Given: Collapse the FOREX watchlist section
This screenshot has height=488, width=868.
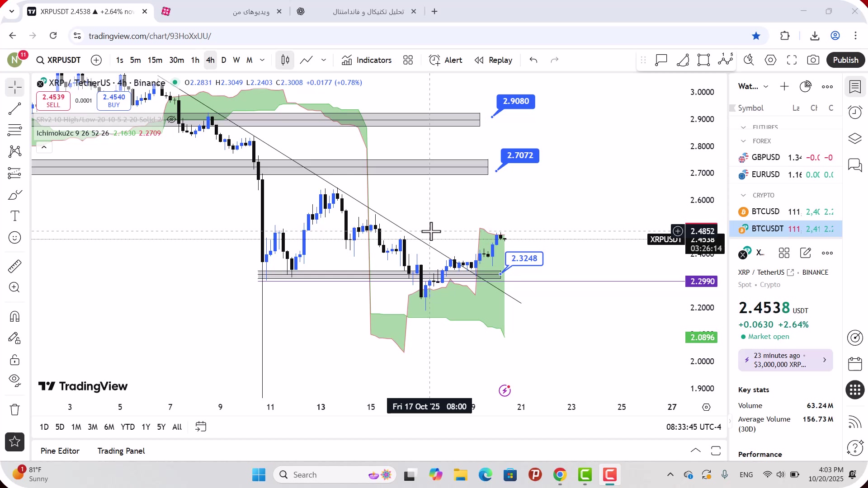Looking at the screenshot, I should pyautogui.click(x=743, y=141).
